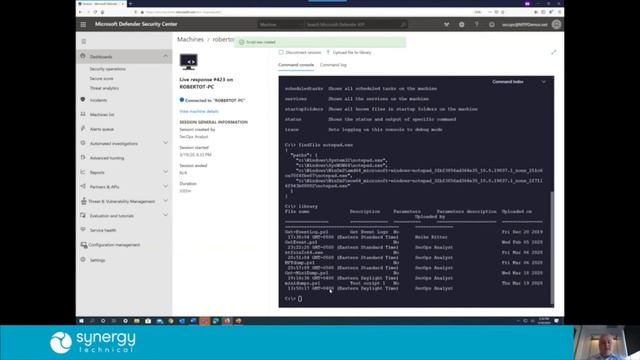Click View machine details link
This screenshot has width=640, height=360.
click(199, 111)
